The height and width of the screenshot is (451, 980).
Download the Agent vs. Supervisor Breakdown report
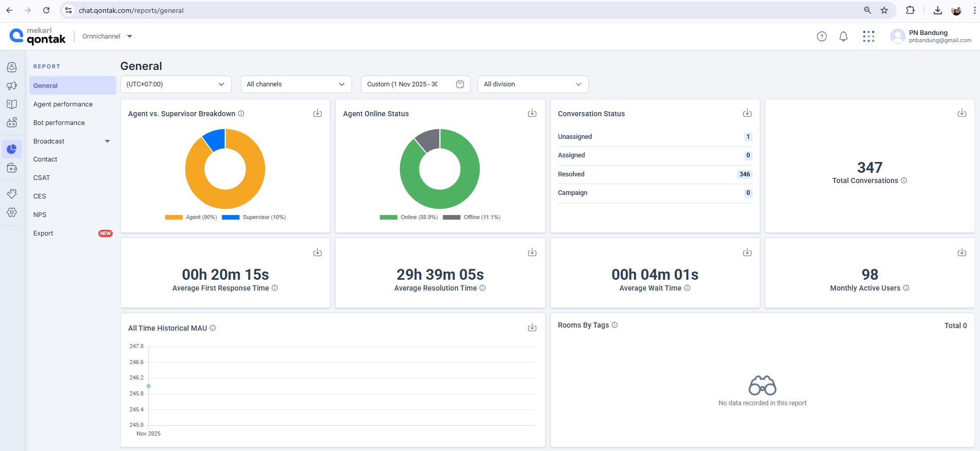pos(318,113)
